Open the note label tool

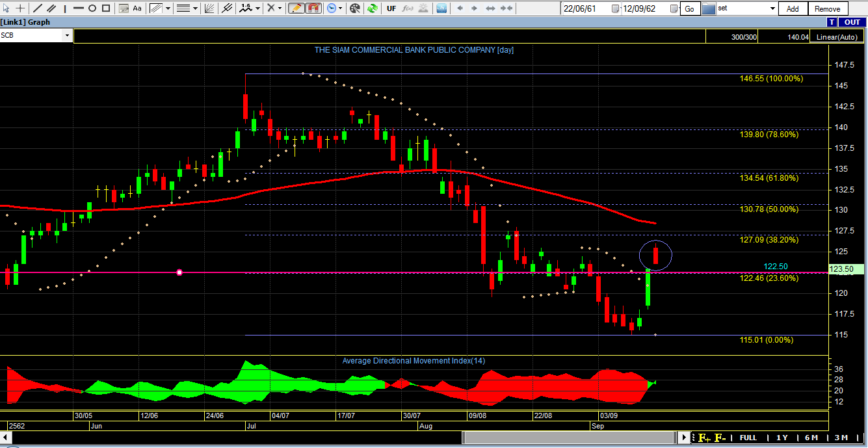124,8
